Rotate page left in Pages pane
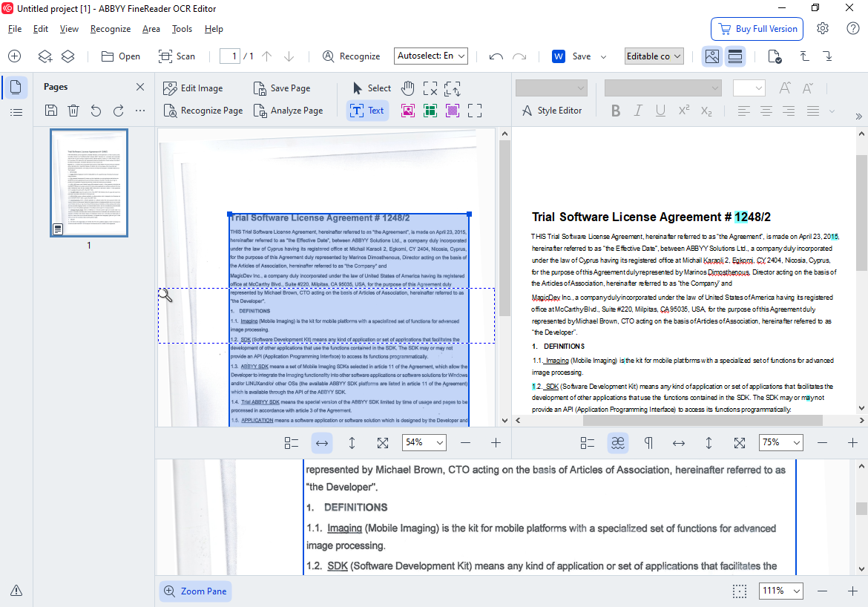Screen dimensions: 868x607 point(96,111)
